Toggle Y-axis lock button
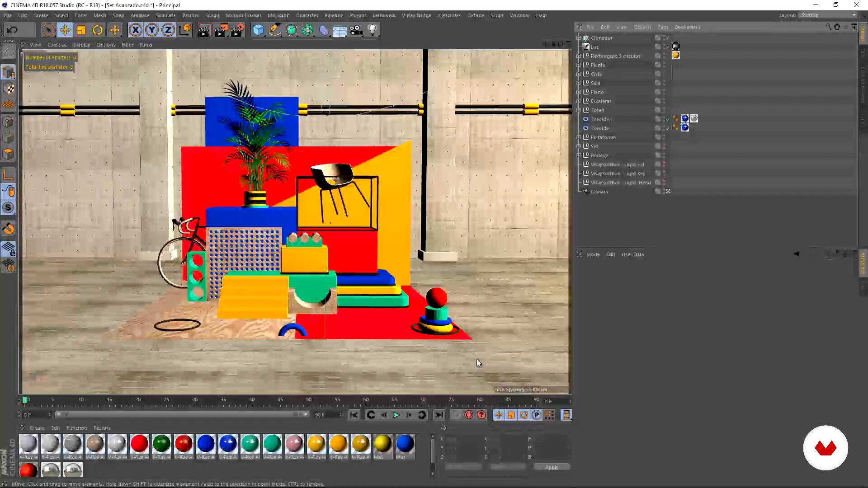The width and height of the screenshot is (868, 488). pyautogui.click(x=152, y=30)
